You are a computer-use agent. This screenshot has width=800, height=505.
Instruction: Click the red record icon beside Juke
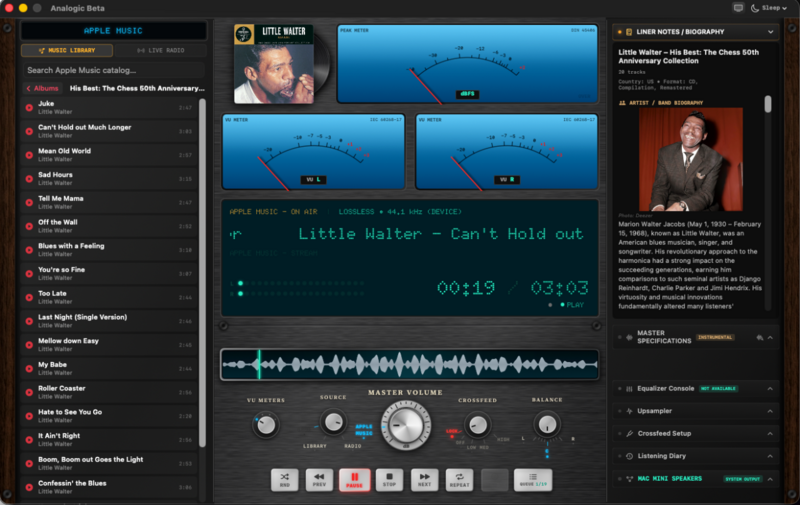tap(29, 108)
